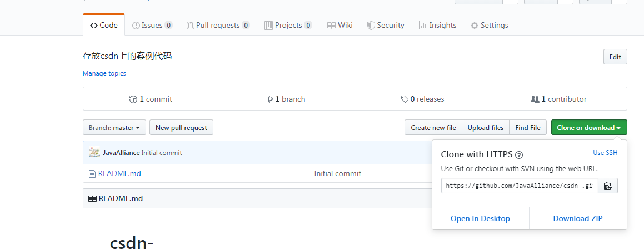Click the Issues count badge 0
The image size is (644, 250).
(x=168, y=26)
